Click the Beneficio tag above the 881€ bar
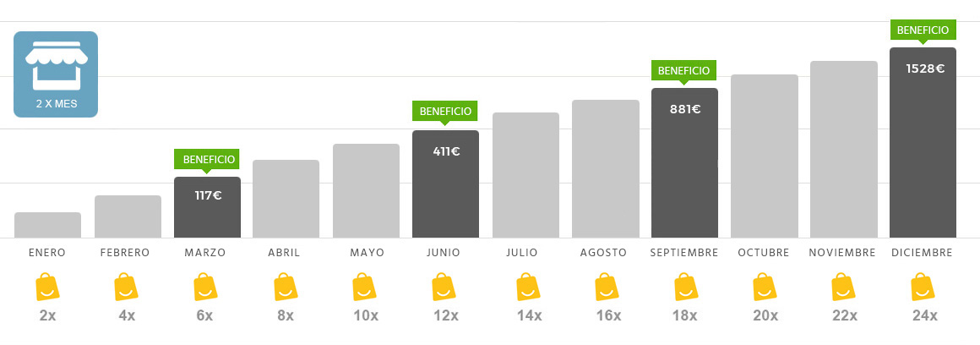 coord(683,72)
